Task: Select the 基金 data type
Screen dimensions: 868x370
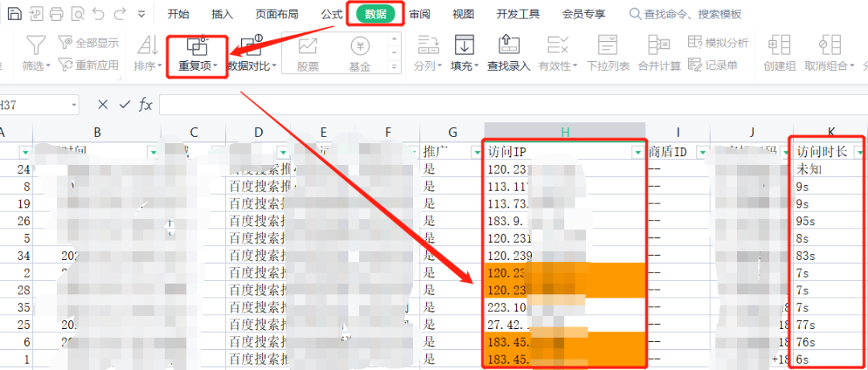Action: tap(360, 54)
